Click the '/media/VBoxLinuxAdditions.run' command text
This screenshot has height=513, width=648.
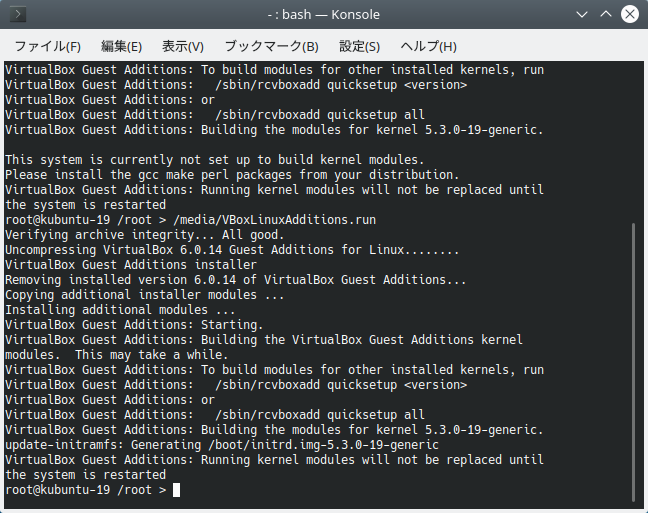[x=275, y=220]
